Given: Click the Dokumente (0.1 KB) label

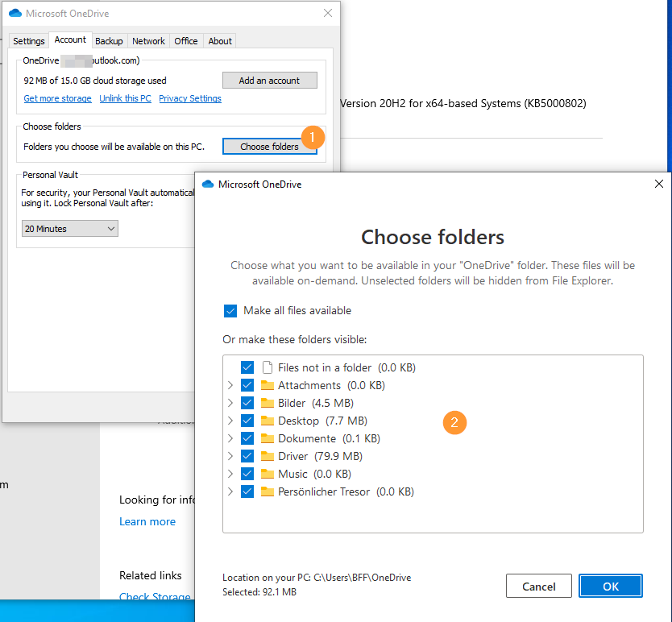Looking at the screenshot, I should 329,438.
